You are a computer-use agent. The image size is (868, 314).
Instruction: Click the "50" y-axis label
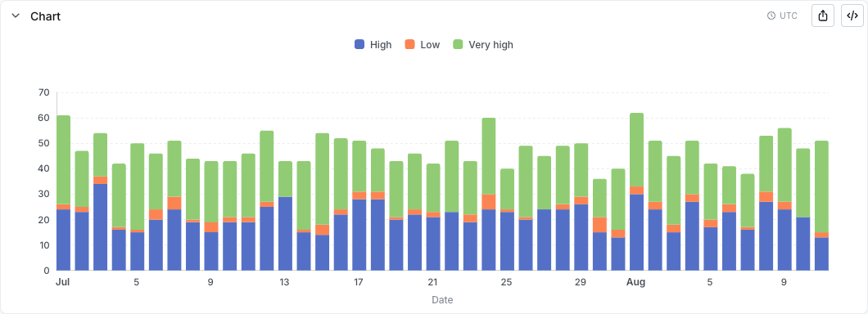pos(44,143)
